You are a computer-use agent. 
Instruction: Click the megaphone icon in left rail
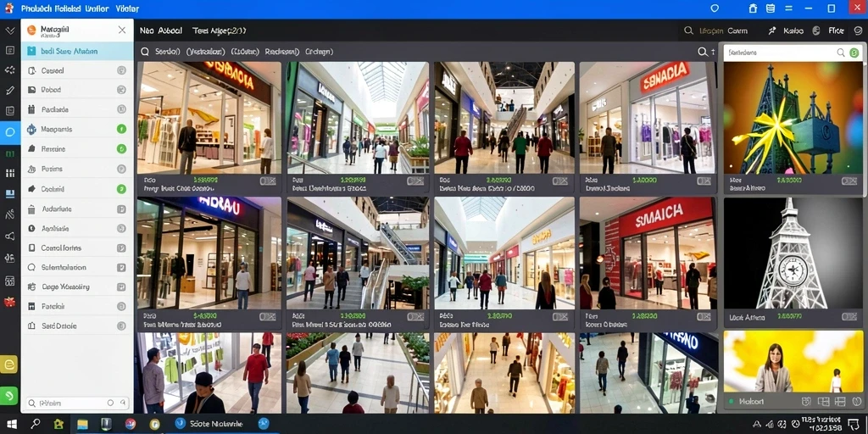tap(10, 236)
